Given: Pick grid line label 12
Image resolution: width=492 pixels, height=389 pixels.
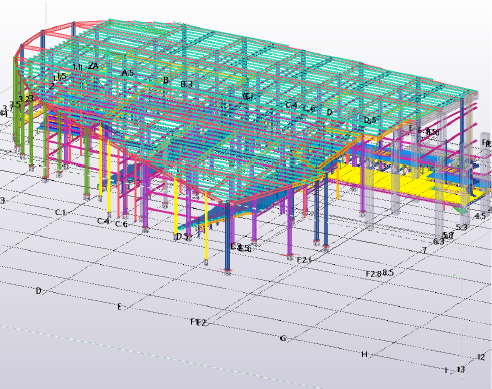Looking at the screenshot, I should coord(481,357).
